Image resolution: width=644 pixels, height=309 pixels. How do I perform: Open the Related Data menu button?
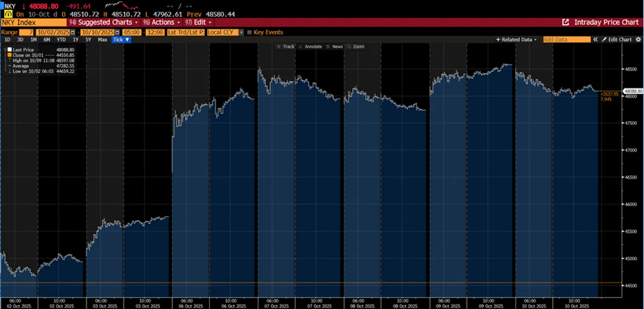pyautogui.click(x=516, y=39)
